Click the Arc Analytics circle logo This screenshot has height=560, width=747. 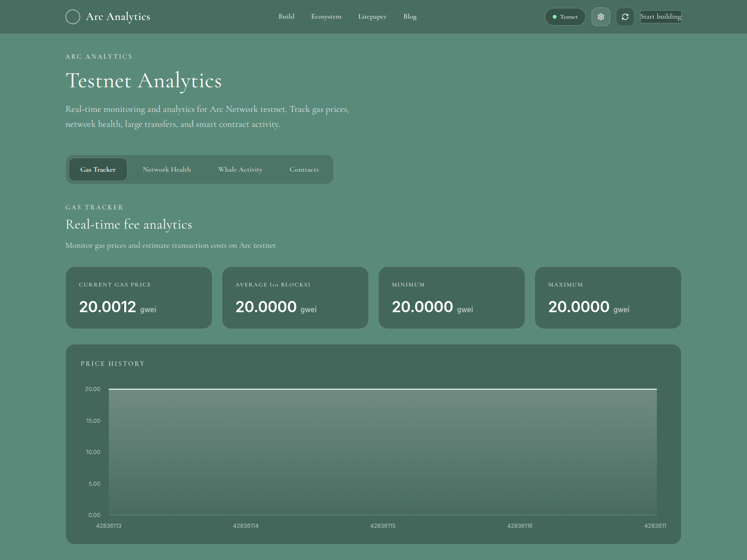tap(73, 17)
